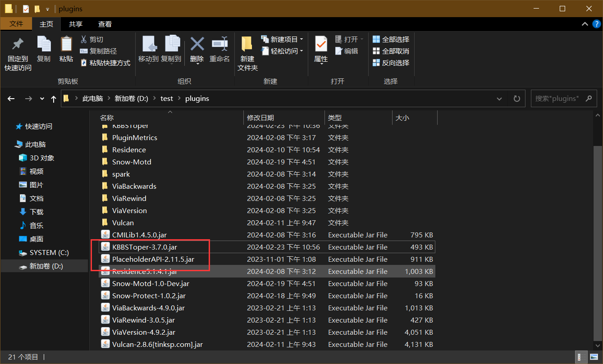Click Invert Selection in ribbon
Viewport: 603px width, 364px height.
click(391, 63)
